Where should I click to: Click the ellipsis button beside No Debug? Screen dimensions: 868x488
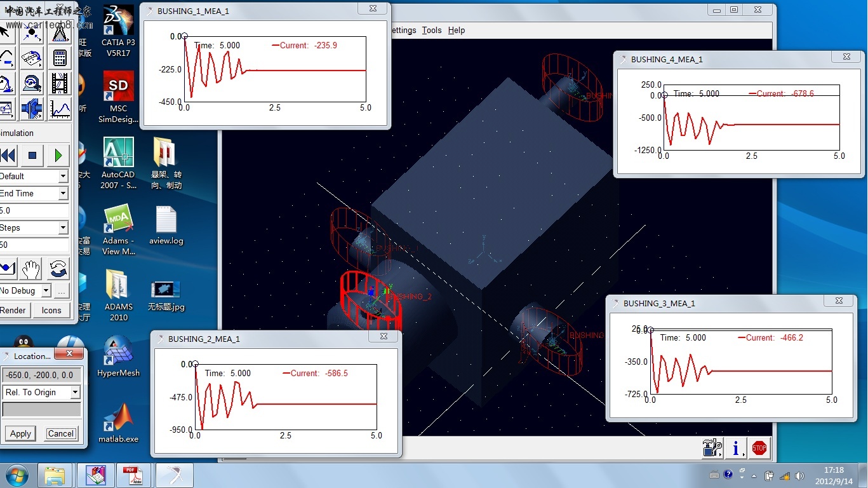coord(61,290)
